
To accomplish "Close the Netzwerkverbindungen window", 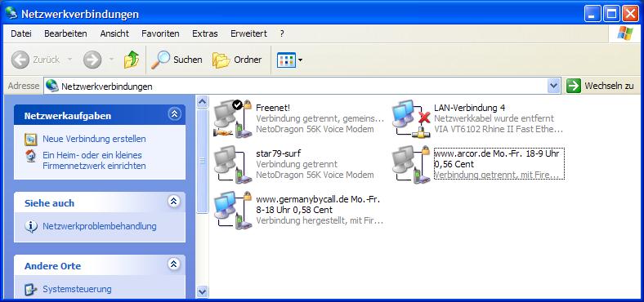I will pyautogui.click(x=630, y=14).
